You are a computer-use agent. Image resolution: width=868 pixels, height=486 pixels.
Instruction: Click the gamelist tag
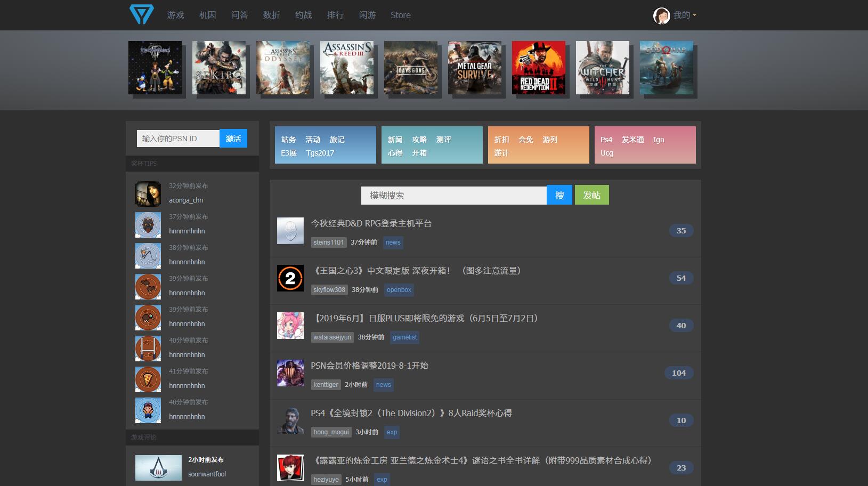[405, 337]
